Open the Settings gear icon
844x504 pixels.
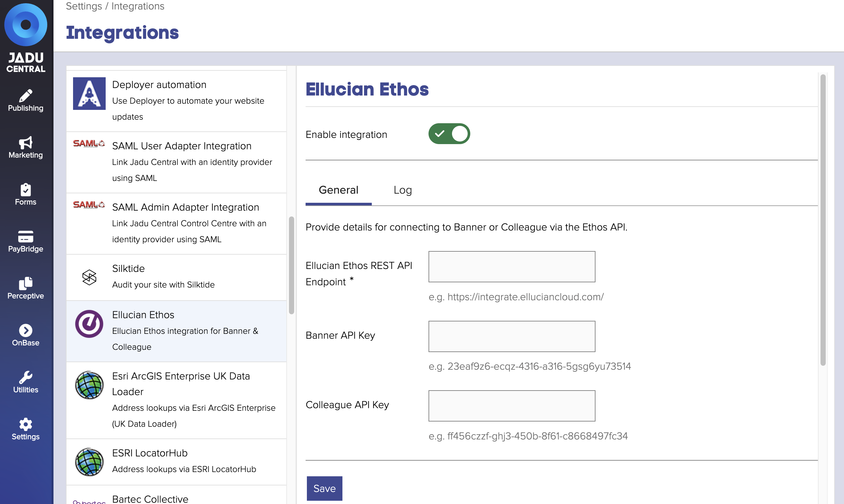pyautogui.click(x=26, y=424)
